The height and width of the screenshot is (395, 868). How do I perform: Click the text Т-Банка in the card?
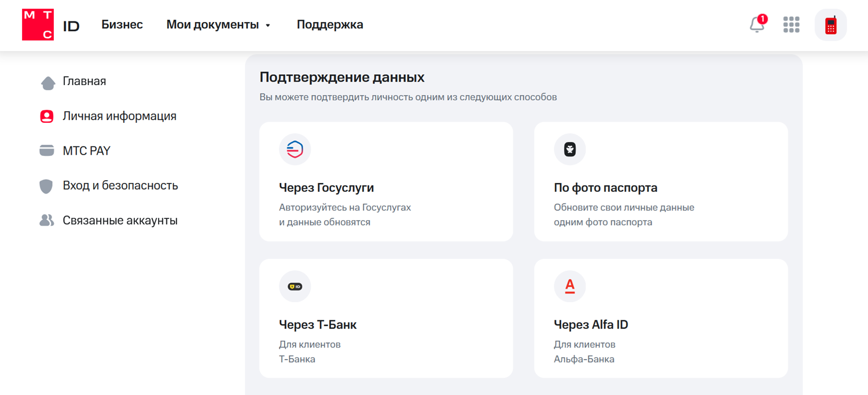coord(297,359)
